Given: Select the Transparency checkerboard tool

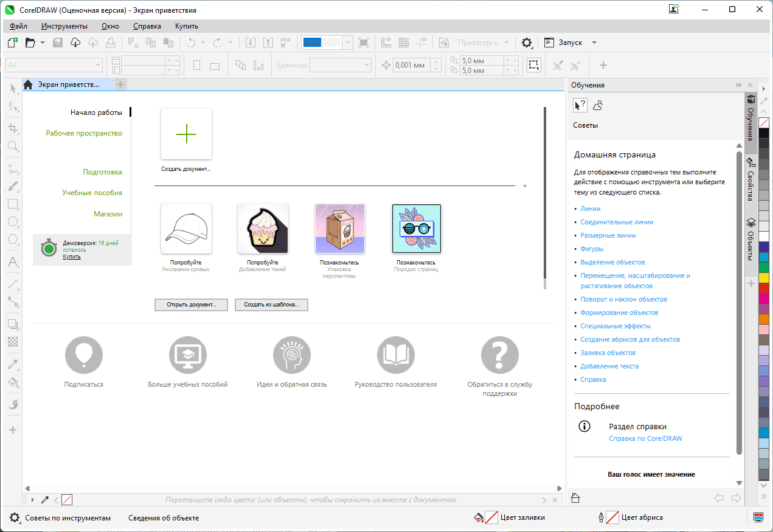Looking at the screenshot, I should (x=12, y=342).
